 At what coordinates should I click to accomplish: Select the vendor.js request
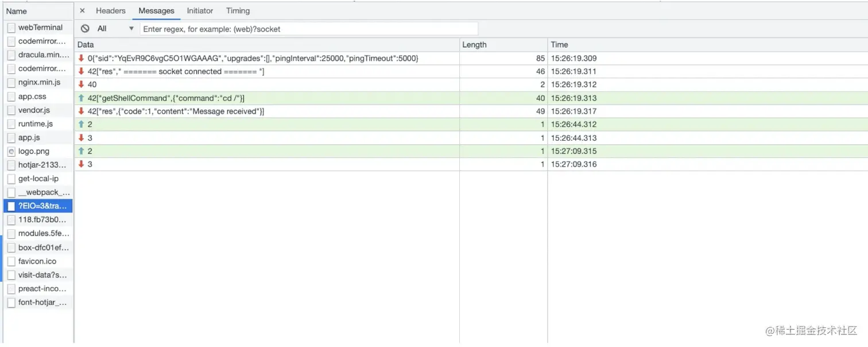[38, 110]
